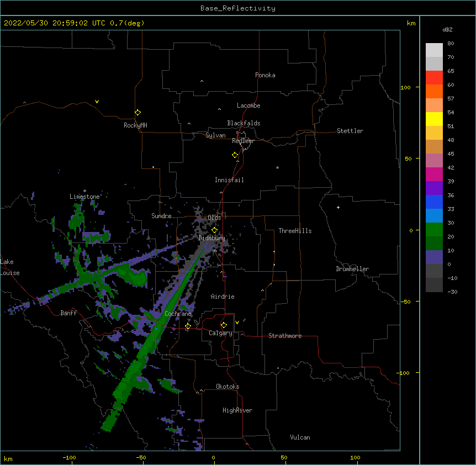Click the red 60 dBZ legend swatch
Viewport: 476px width, 465px height.
click(x=434, y=78)
